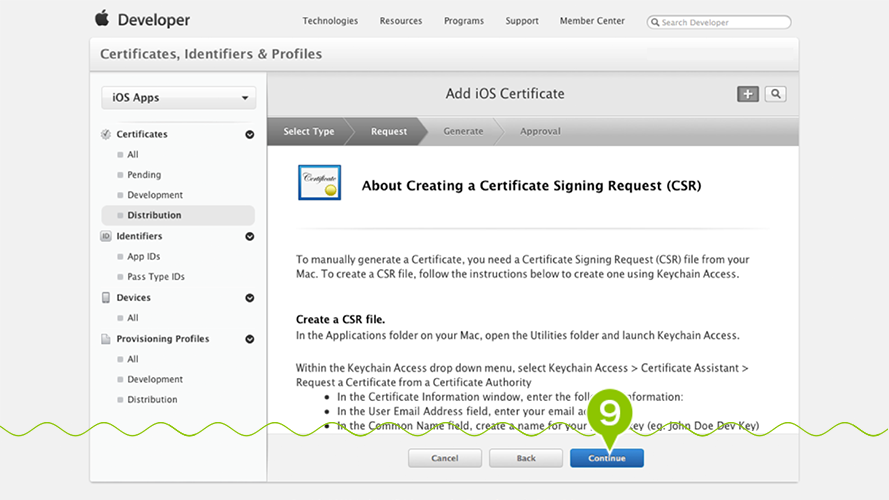Open Pending certificates

[x=144, y=175]
